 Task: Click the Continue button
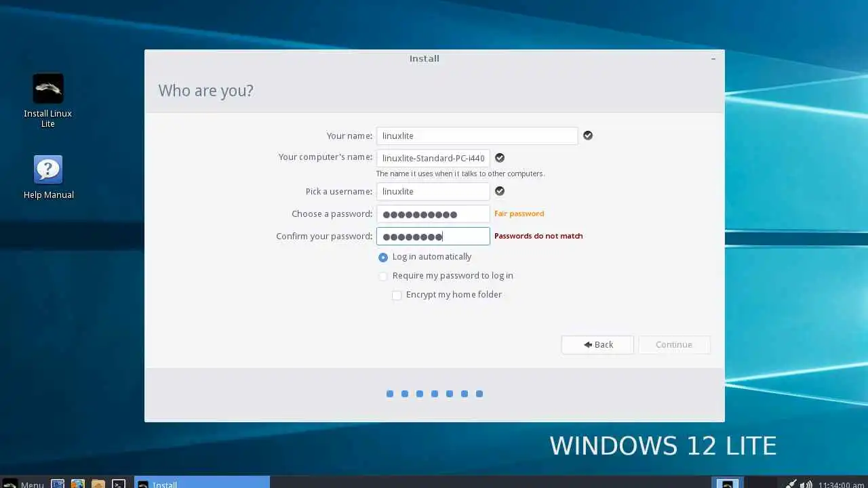tap(674, 344)
